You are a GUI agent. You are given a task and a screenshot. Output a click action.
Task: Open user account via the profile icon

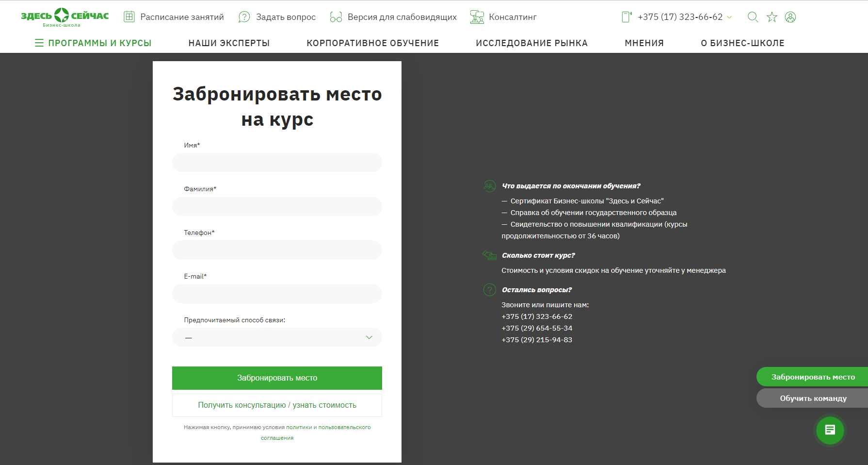(x=790, y=17)
